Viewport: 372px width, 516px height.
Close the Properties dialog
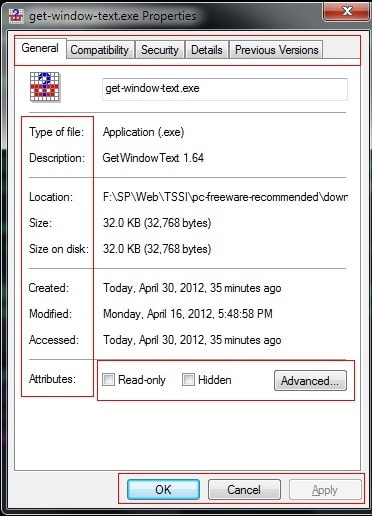tap(346, 11)
